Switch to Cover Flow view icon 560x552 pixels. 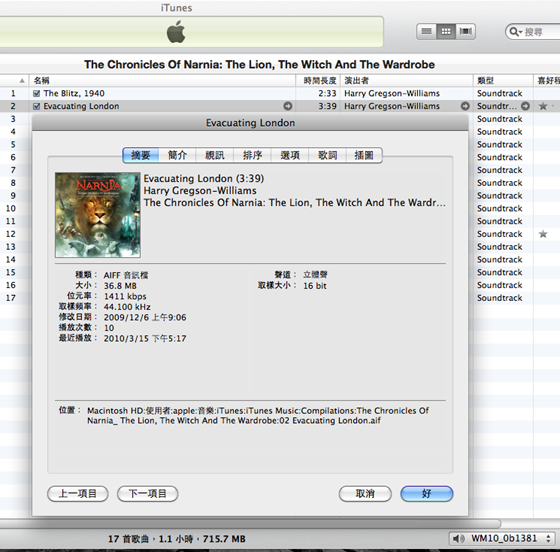[x=465, y=31]
